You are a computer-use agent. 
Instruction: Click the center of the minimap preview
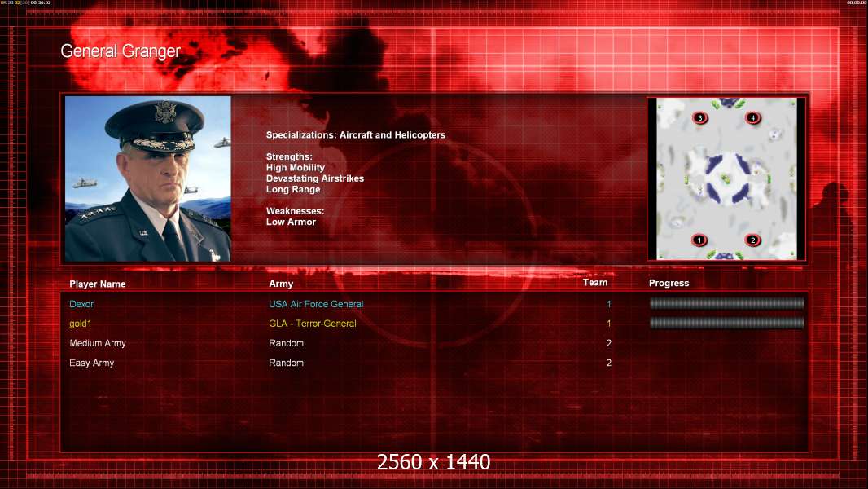(x=726, y=178)
